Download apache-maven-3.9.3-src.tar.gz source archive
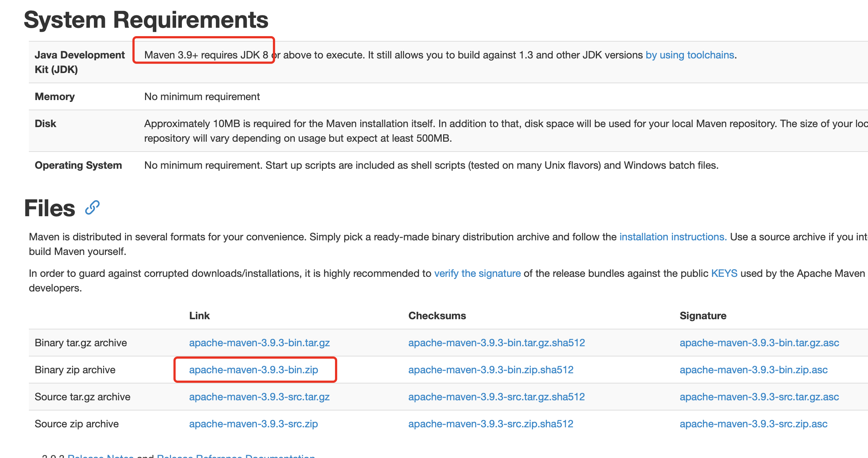 point(259,397)
